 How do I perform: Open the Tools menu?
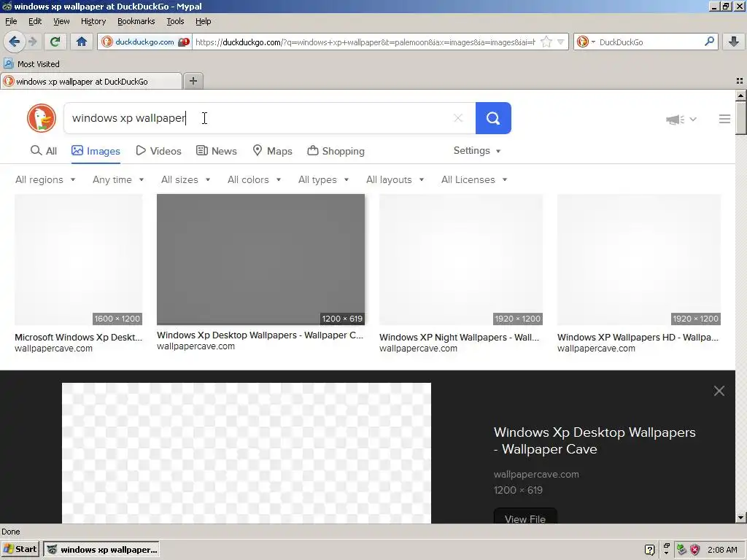point(175,21)
